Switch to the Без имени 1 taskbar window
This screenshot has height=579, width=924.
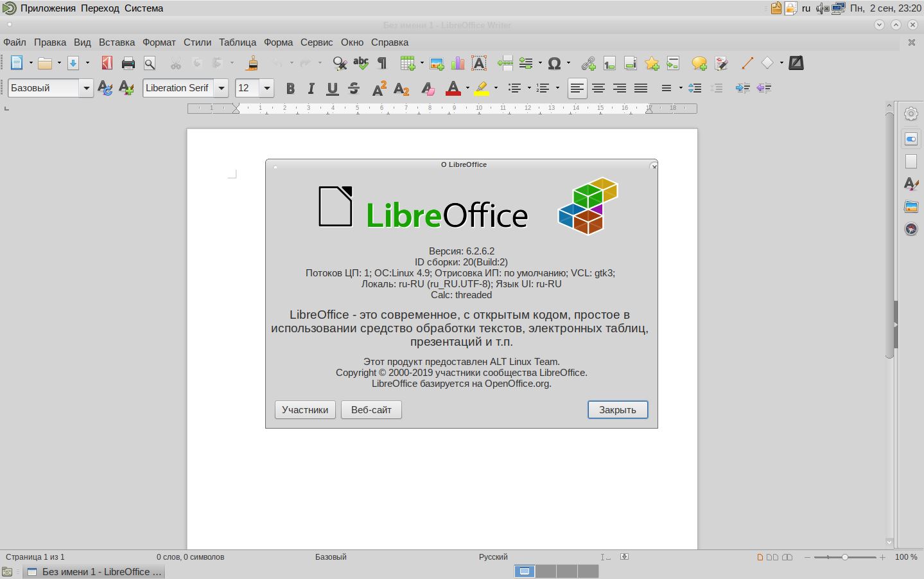click(x=95, y=572)
